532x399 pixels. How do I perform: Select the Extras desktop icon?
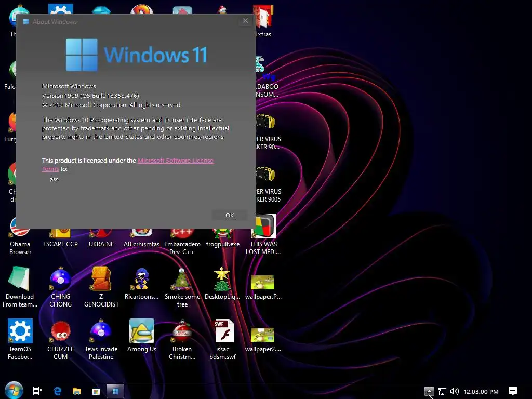pyautogui.click(x=263, y=21)
